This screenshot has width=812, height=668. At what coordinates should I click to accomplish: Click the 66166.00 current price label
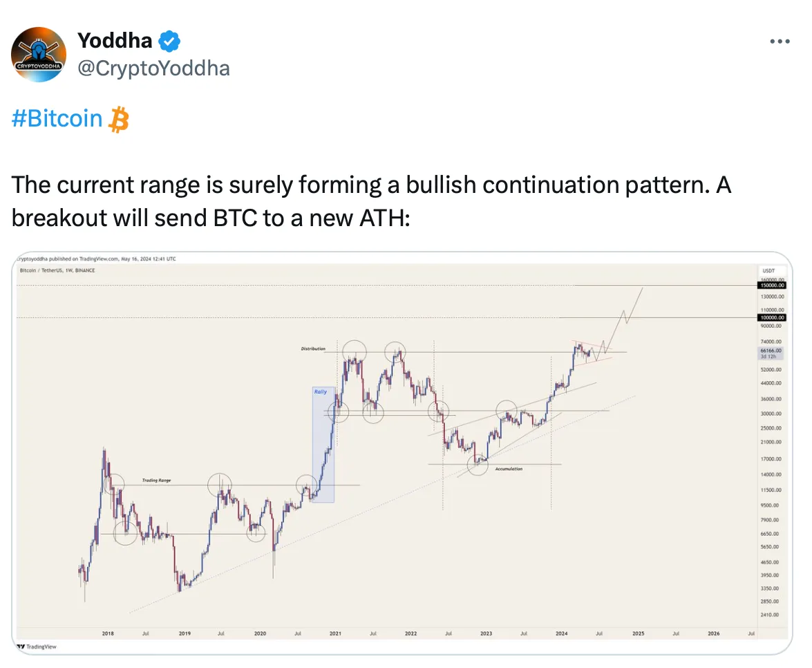pyautogui.click(x=771, y=351)
